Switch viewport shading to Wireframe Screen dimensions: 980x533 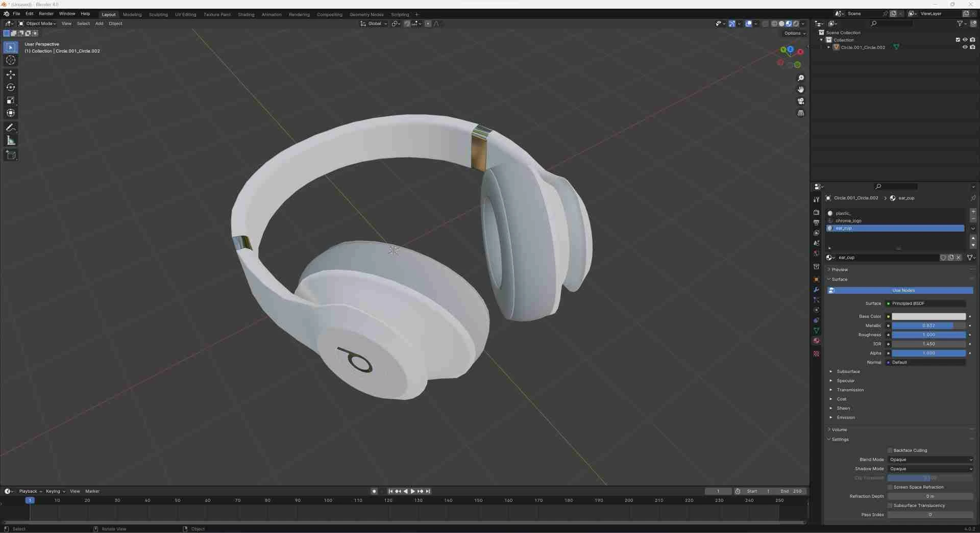point(774,23)
